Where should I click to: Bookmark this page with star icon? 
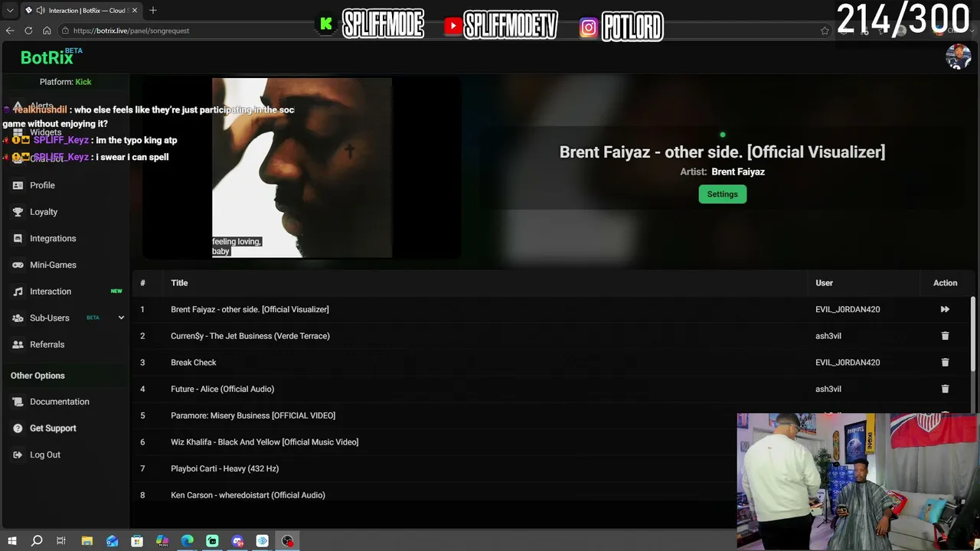pyautogui.click(x=825, y=31)
